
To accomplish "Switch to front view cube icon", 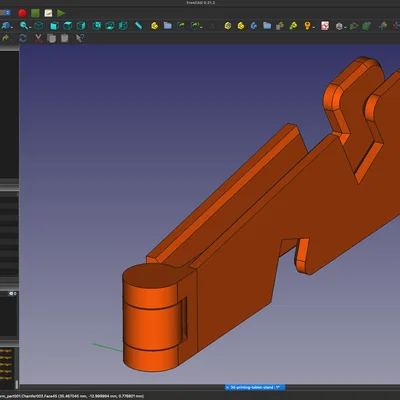I will click(x=55, y=26).
